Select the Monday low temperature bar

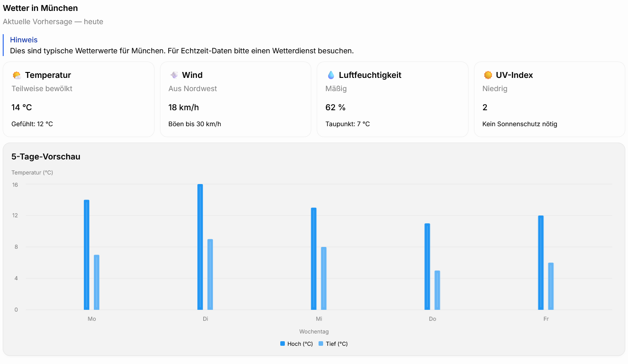click(97, 282)
